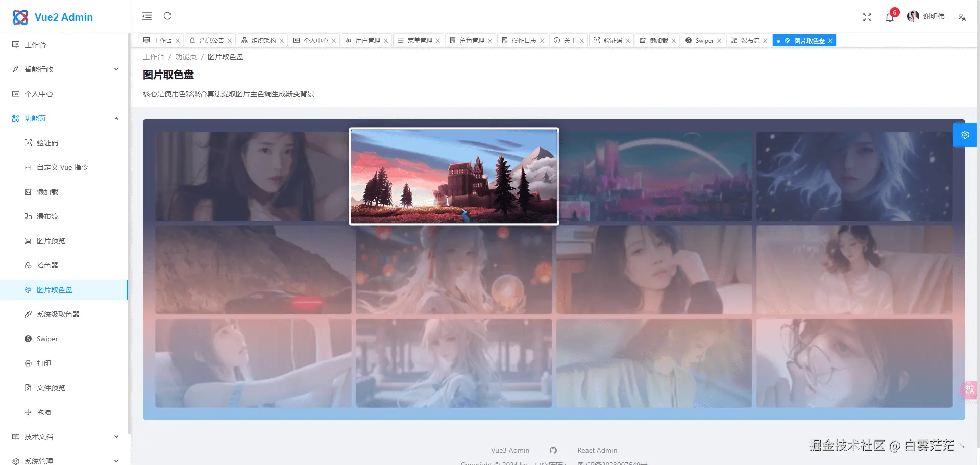Open 验证码 in the sidebar

point(64,143)
